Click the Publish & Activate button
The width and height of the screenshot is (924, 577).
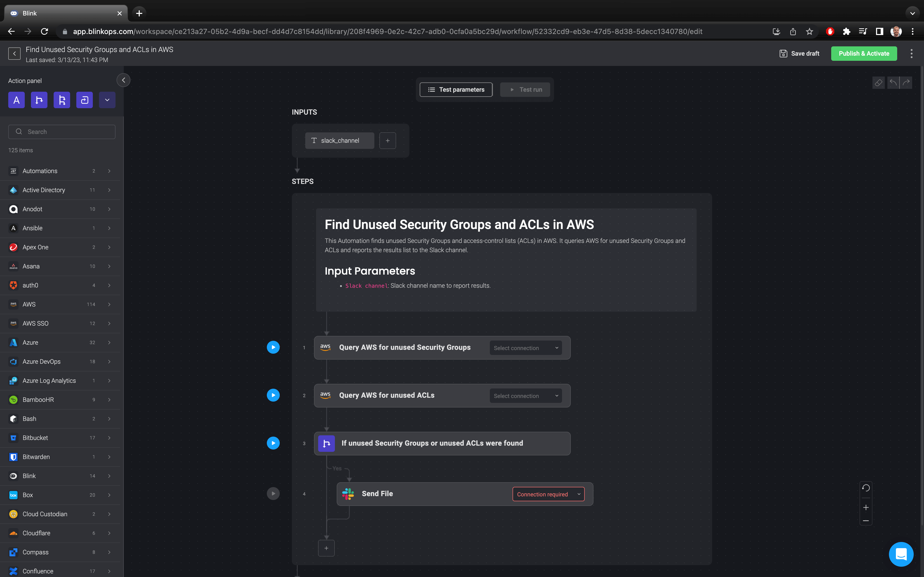click(x=864, y=53)
